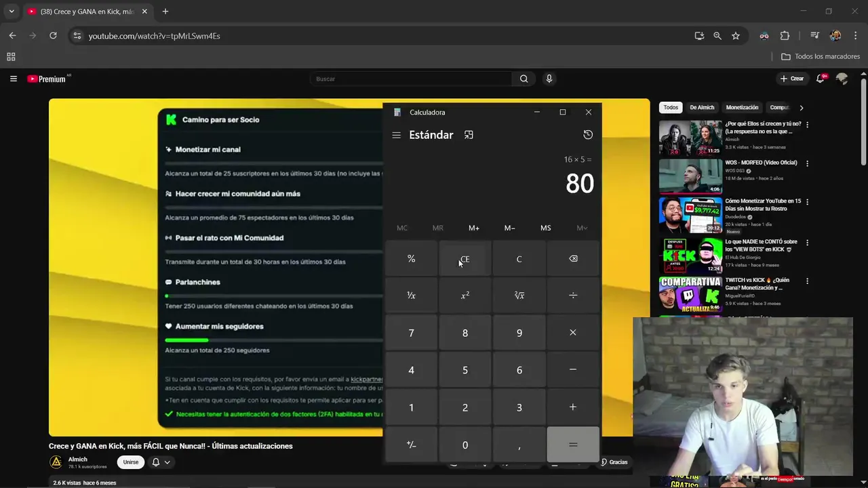Click the reciprocal 1/x key
This screenshot has height=488, width=868.
tap(411, 296)
